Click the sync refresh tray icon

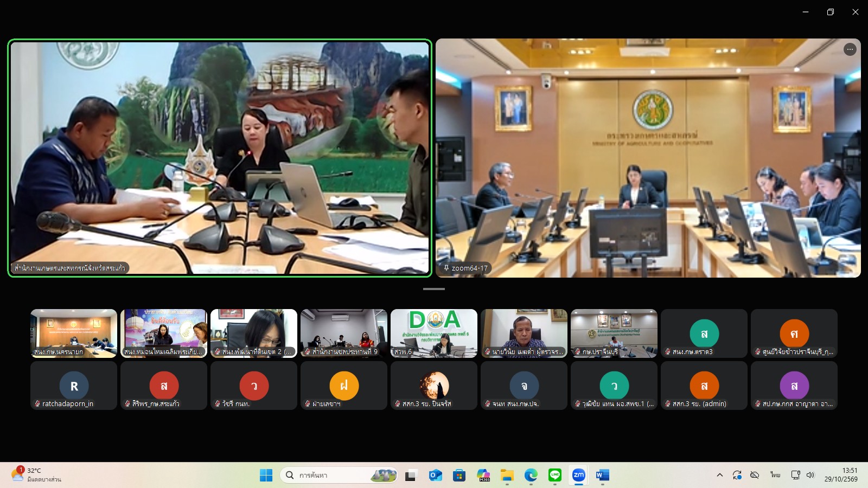coord(737,475)
